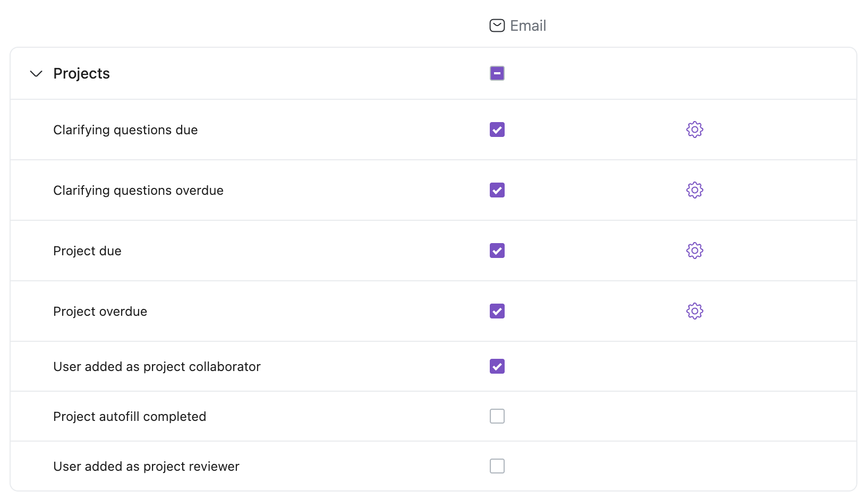Toggle the Projects group email checkbox
868x500 pixels.
(497, 73)
